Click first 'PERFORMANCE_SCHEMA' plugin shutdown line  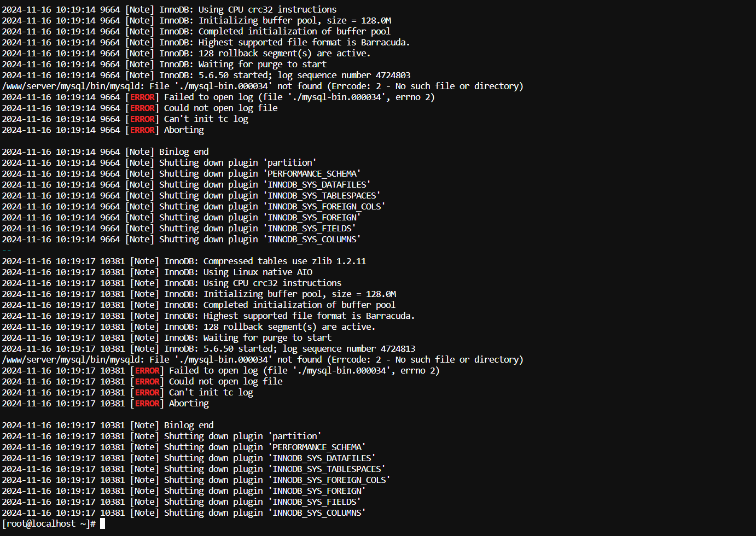click(x=181, y=174)
